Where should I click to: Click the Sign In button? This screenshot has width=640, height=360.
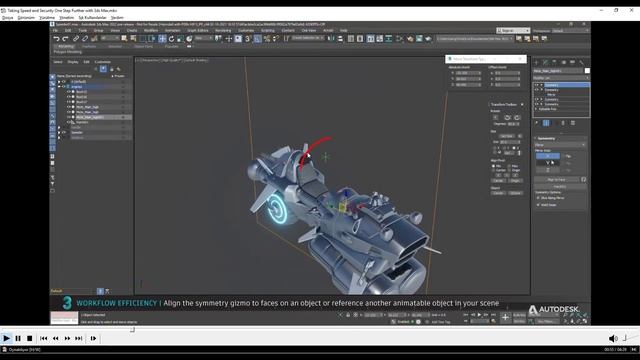pyautogui.click(x=513, y=31)
